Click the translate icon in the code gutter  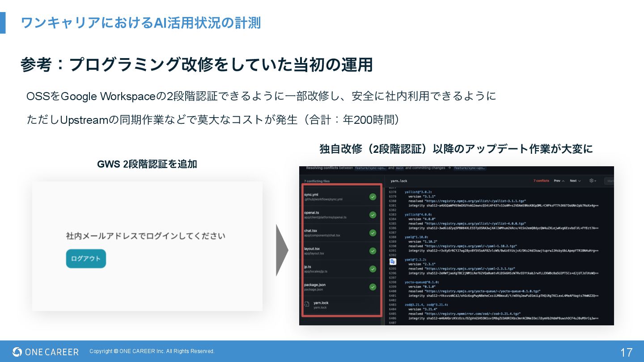coord(392,261)
